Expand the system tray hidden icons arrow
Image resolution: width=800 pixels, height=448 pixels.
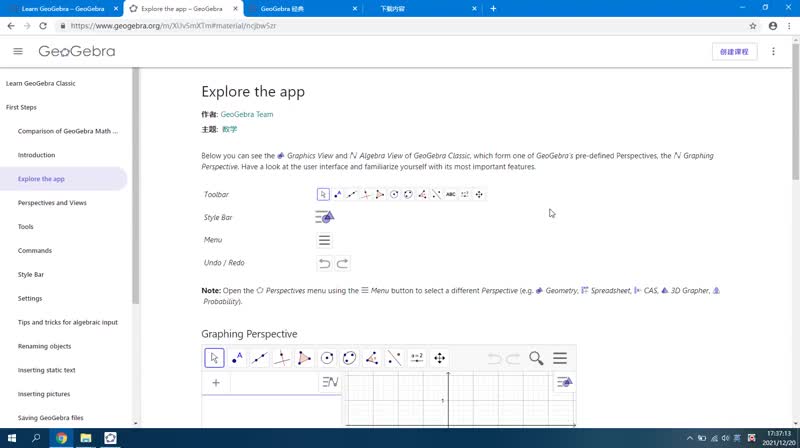pyautogui.click(x=690, y=438)
